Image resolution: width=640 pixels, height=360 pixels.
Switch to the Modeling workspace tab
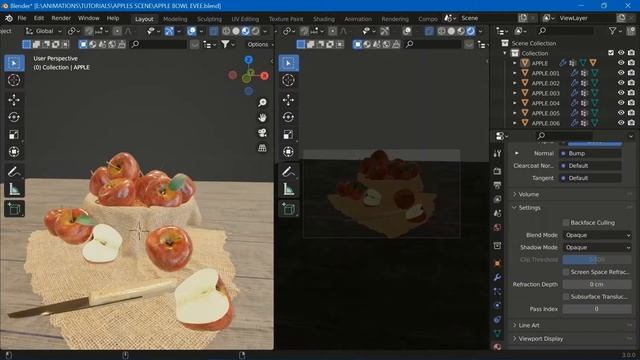coord(175,19)
